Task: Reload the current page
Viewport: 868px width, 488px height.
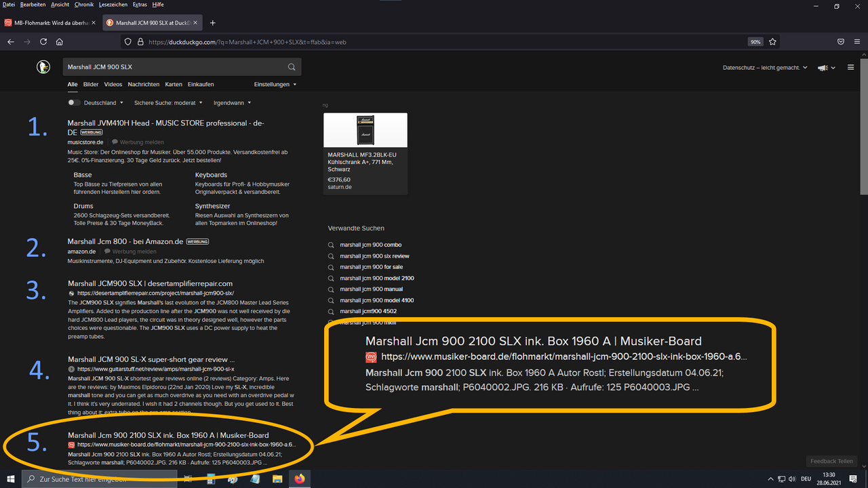Action: tap(43, 41)
